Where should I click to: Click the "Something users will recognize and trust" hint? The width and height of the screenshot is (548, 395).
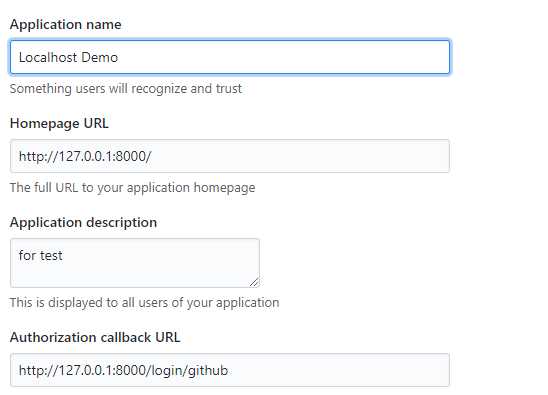126,89
